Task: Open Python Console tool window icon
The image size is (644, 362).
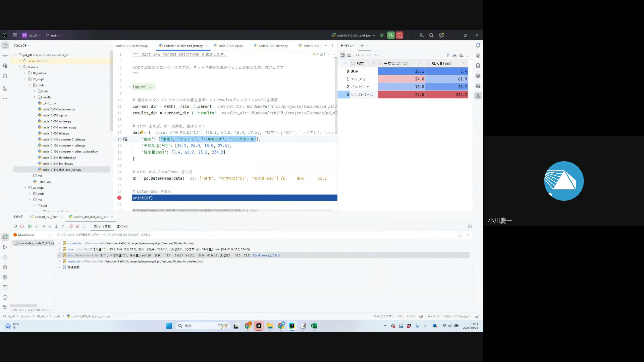Action: point(5,257)
